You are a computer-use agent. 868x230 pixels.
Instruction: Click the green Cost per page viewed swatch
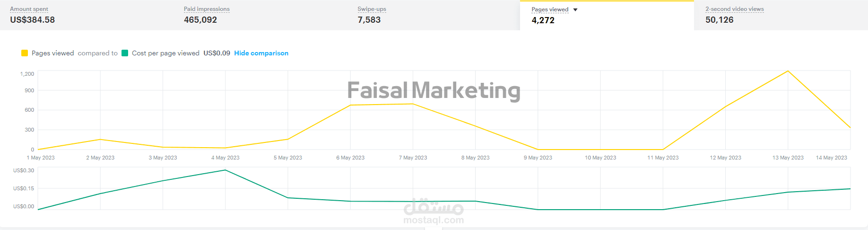[x=125, y=53]
